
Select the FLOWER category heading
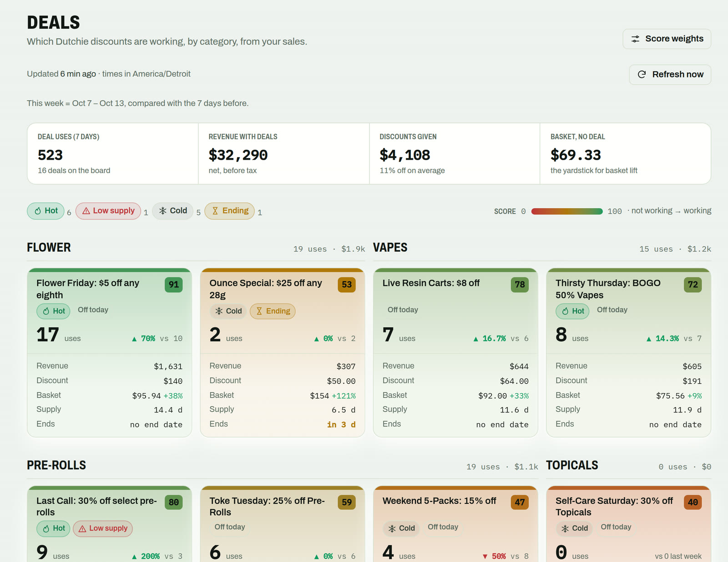coord(49,248)
